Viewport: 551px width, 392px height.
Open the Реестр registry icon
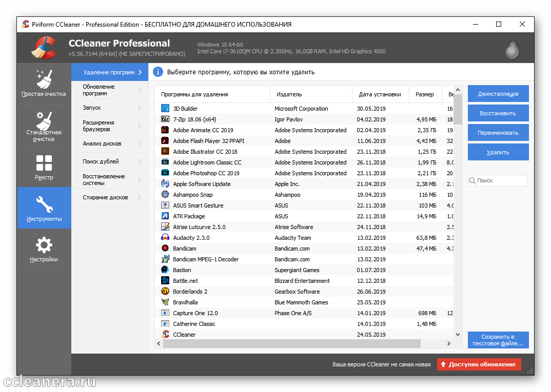pos(44,163)
